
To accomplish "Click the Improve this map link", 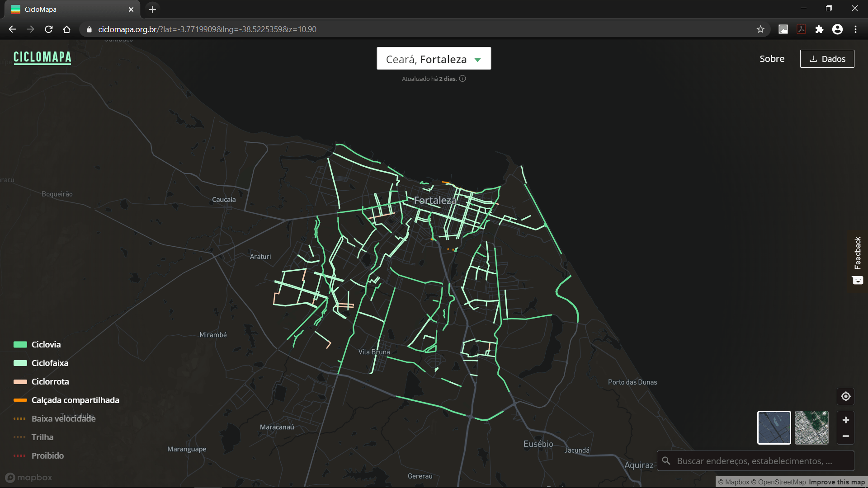I will click(x=836, y=482).
